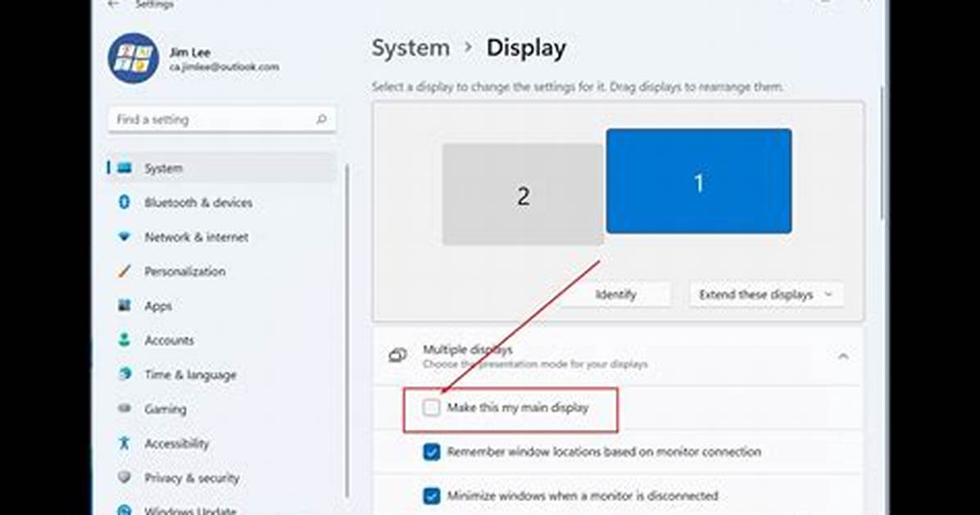Check Make this my main display
Image resolution: width=980 pixels, height=515 pixels.
click(x=431, y=408)
